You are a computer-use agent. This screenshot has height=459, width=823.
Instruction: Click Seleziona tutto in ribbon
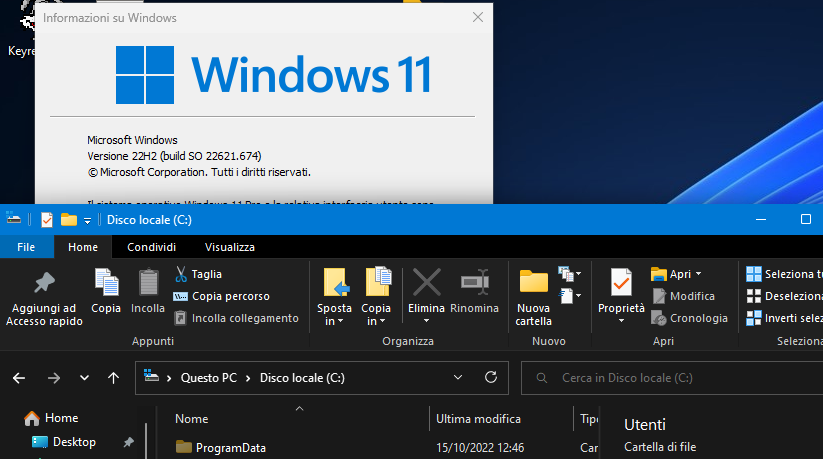[784, 274]
